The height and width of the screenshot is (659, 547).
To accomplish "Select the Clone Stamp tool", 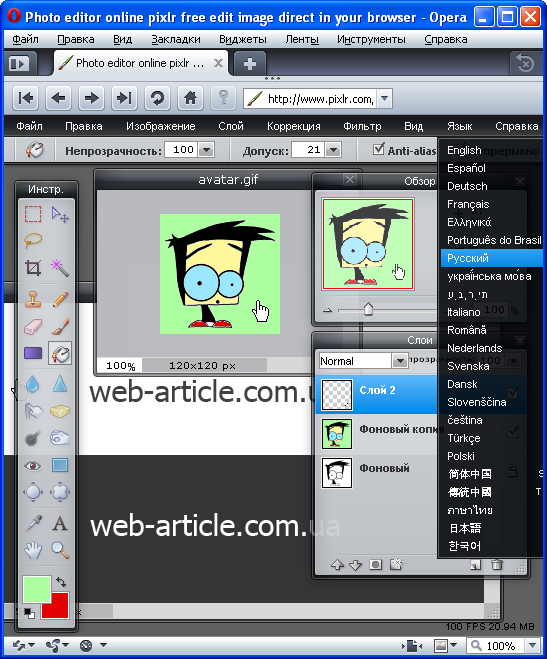I will click(x=33, y=299).
